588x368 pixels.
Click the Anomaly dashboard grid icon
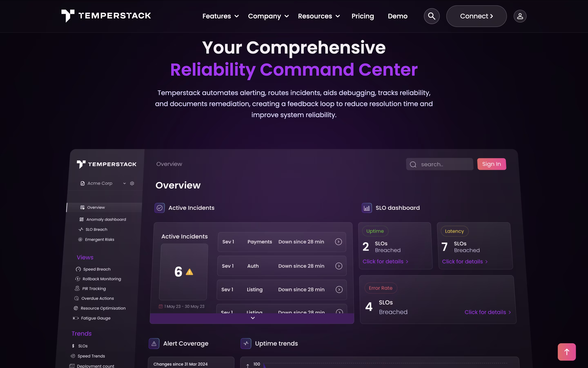pyautogui.click(x=82, y=220)
